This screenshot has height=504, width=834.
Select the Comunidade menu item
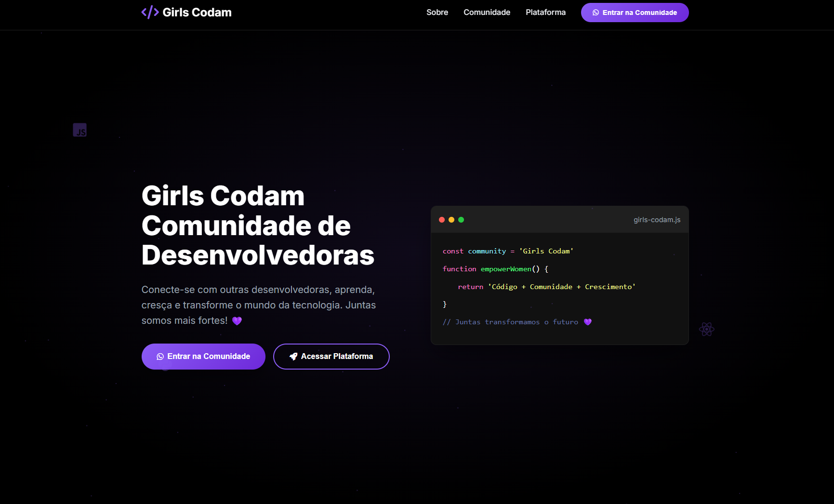(487, 13)
